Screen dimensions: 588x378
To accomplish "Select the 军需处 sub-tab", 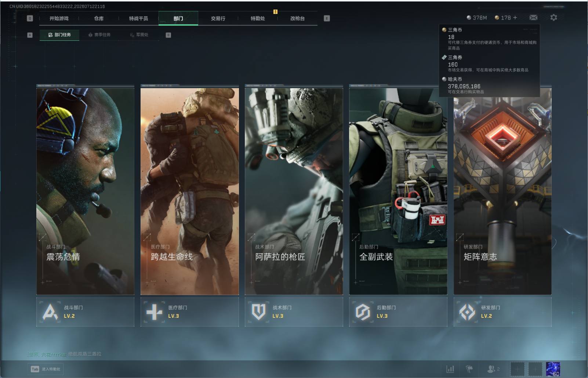I will click(x=139, y=35).
